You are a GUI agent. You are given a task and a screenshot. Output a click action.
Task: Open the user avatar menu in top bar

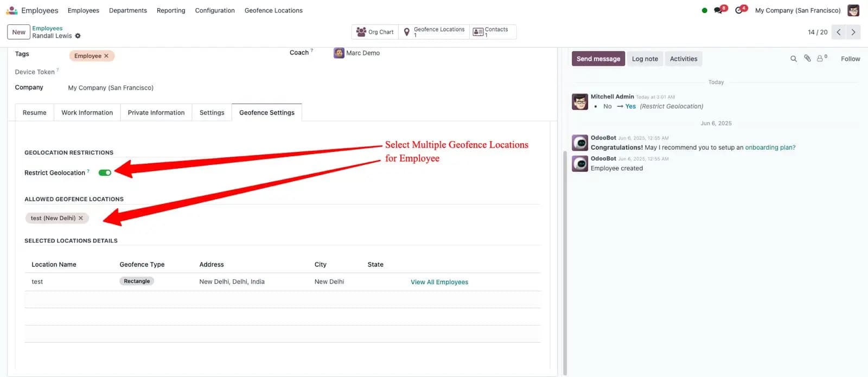[853, 10]
